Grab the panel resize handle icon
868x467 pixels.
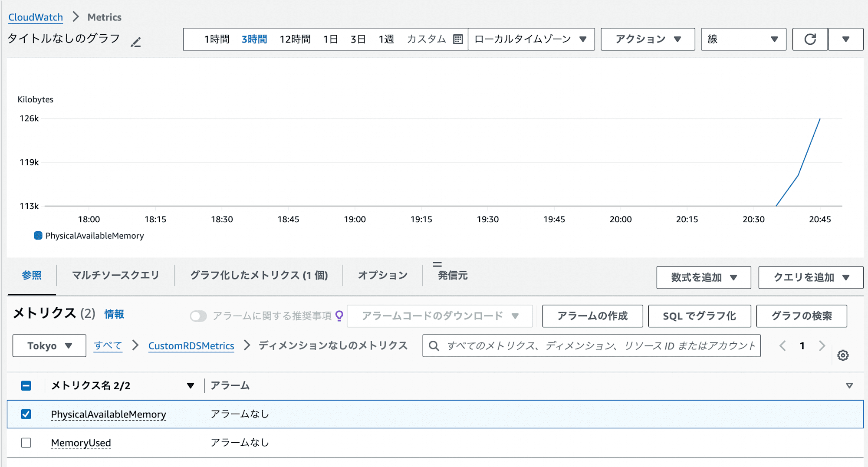coord(437,264)
